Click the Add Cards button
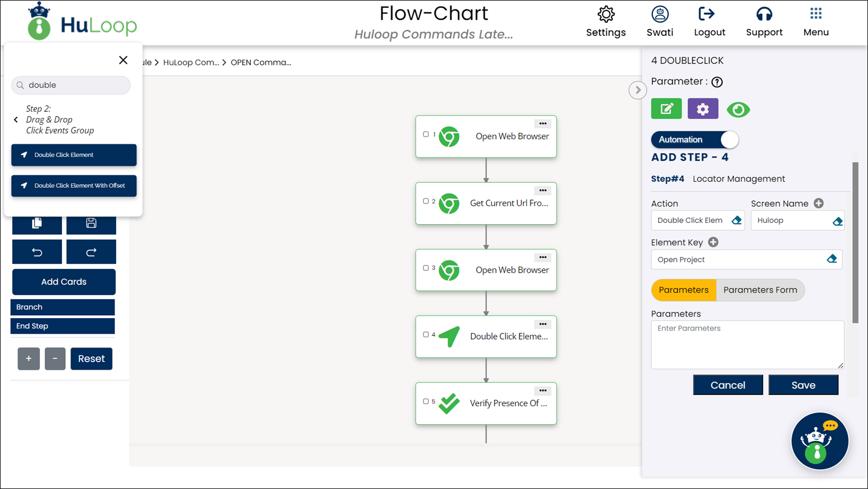Image resolution: width=868 pixels, height=489 pixels. pyautogui.click(x=64, y=282)
